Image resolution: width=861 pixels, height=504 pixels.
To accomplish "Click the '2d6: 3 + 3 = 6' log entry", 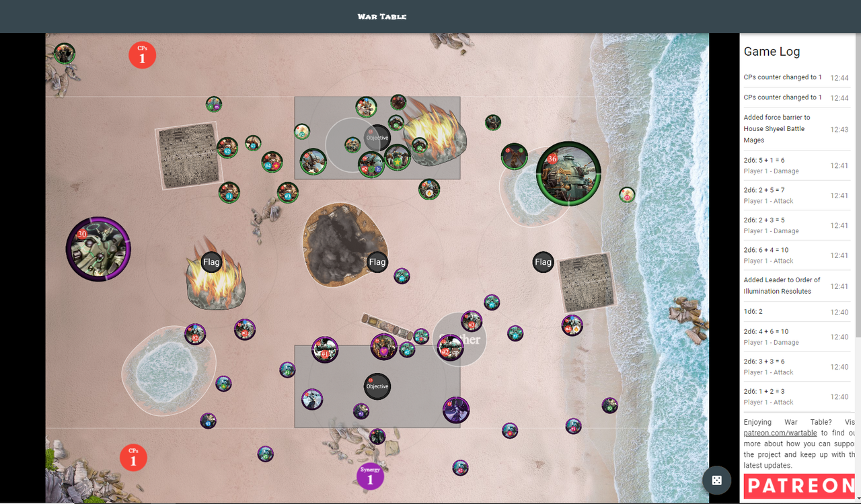I will [796, 366].
